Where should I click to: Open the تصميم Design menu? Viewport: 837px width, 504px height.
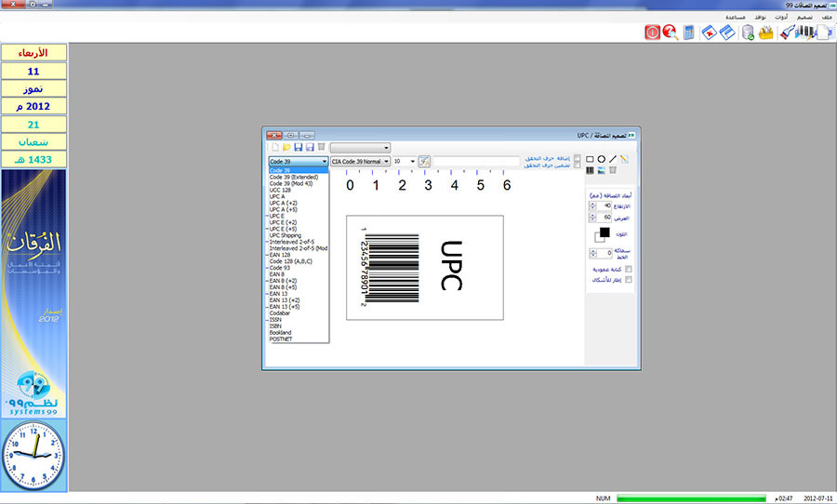[x=804, y=17]
